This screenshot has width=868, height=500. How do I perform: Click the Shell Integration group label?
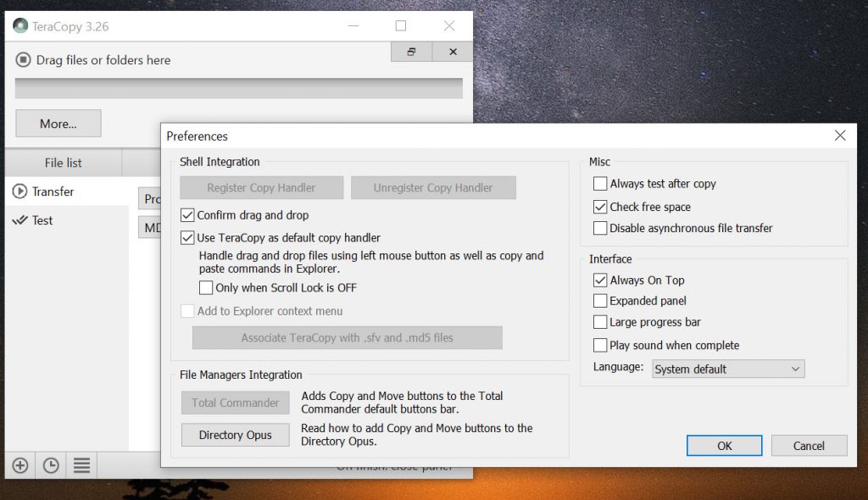click(220, 162)
